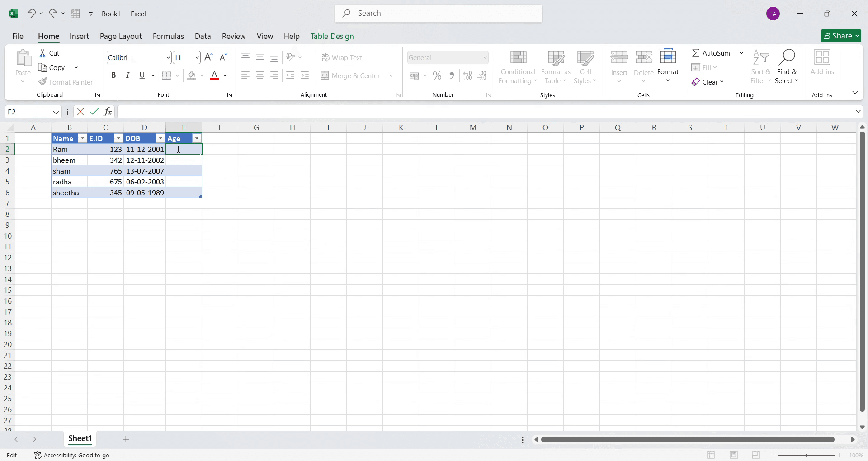Open the Age column filter dropdown

point(197,138)
